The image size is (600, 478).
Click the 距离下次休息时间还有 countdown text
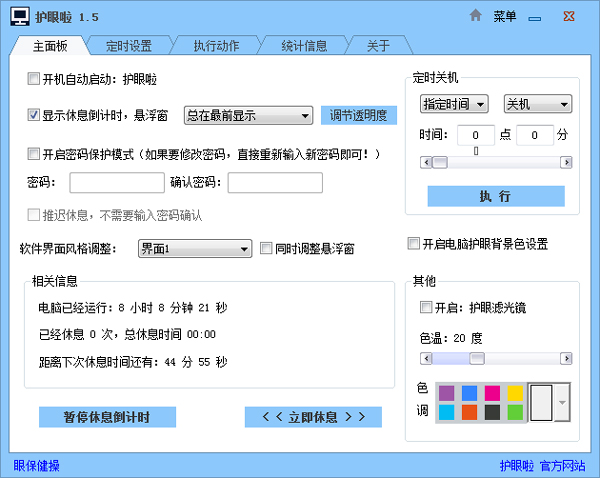click(133, 362)
